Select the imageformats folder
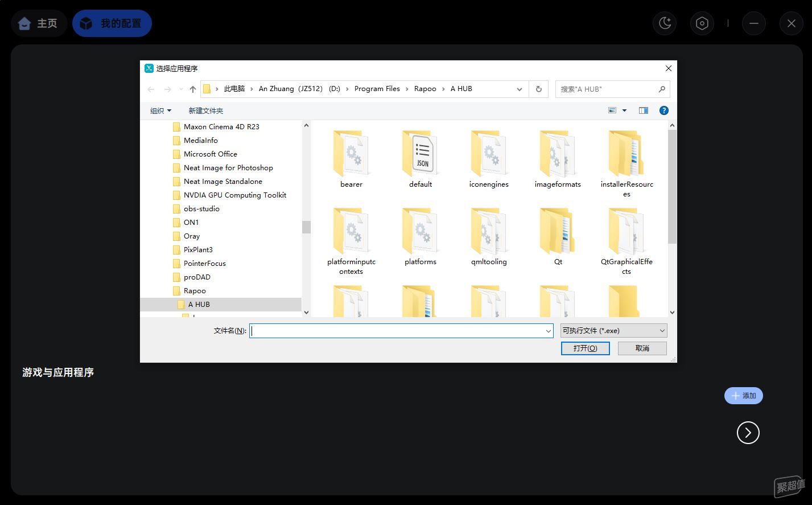 tap(558, 159)
